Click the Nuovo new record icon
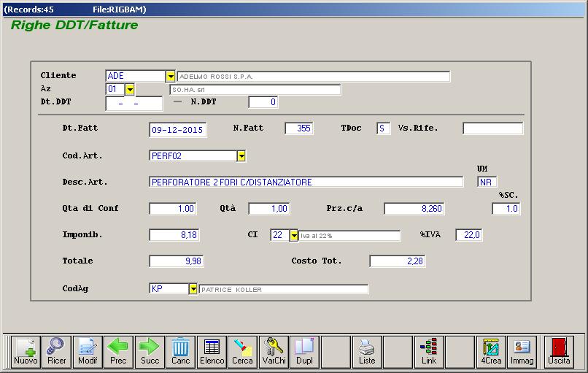The width and height of the screenshot is (588, 373). tap(26, 352)
